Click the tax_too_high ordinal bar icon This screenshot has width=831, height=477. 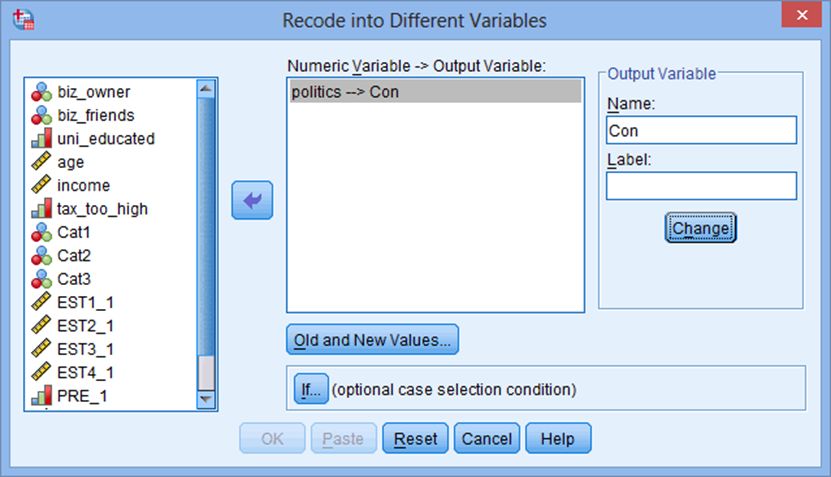pyautogui.click(x=41, y=209)
